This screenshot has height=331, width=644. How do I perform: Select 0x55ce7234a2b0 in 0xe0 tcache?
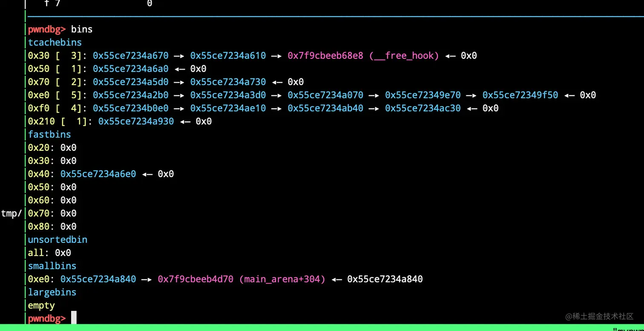[131, 95]
